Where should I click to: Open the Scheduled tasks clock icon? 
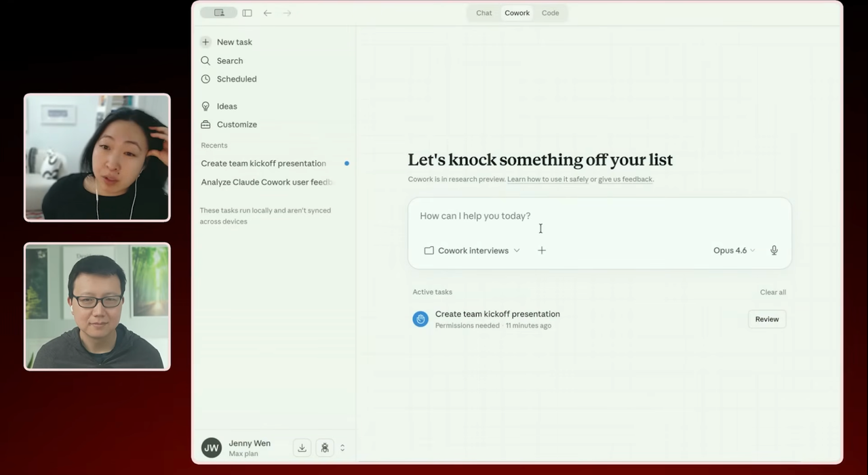click(x=205, y=79)
